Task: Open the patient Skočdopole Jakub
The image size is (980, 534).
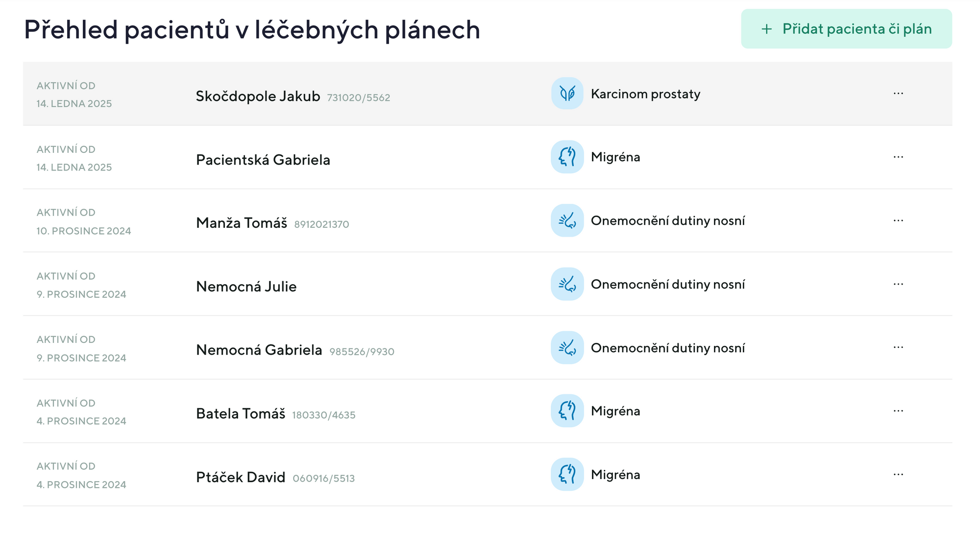Action: 259,96
